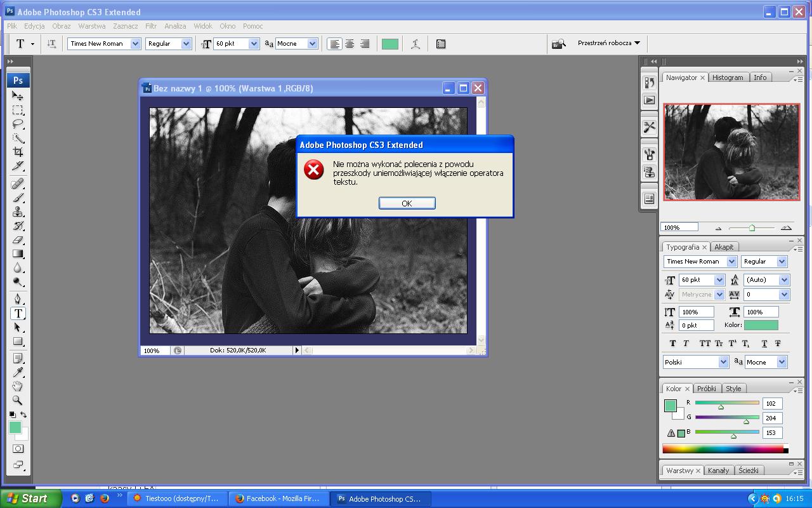
Task: Activate the Hand tool
Action: (x=18, y=387)
